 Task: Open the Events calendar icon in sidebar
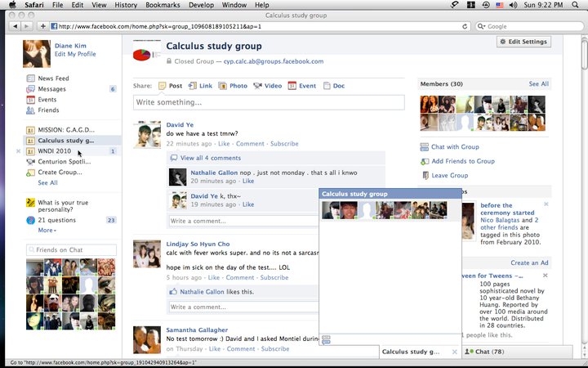click(x=30, y=100)
